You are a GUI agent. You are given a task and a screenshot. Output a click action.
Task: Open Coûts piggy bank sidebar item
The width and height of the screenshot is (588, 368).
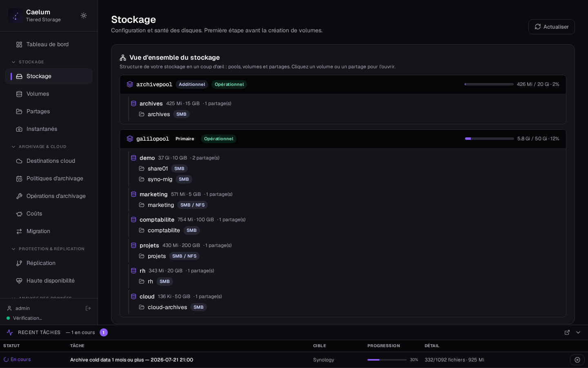click(x=49, y=214)
